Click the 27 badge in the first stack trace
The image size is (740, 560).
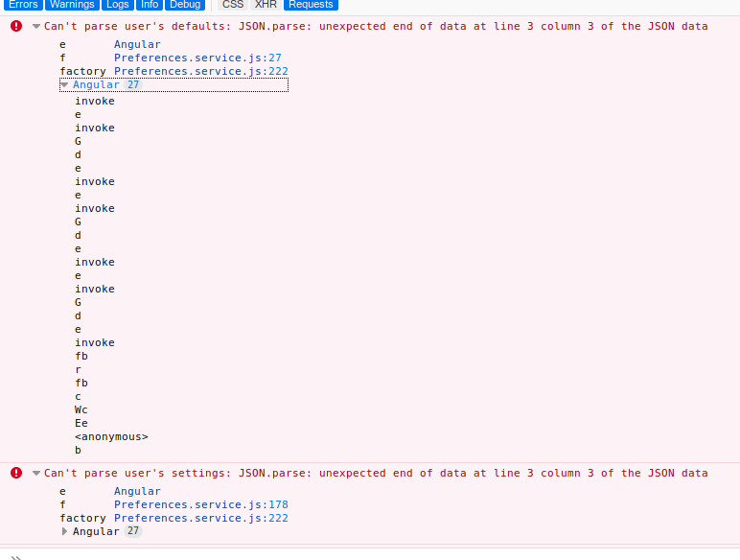tap(133, 85)
